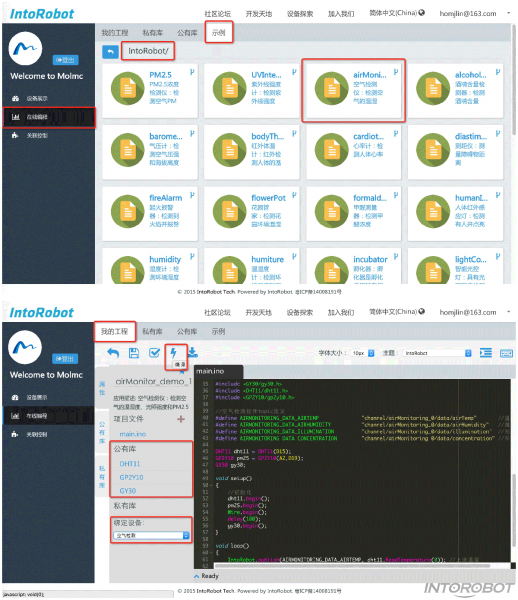The width and height of the screenshot is (518, 600).
Task: Open the airMoni... example project card
Action: pos(353,90)
